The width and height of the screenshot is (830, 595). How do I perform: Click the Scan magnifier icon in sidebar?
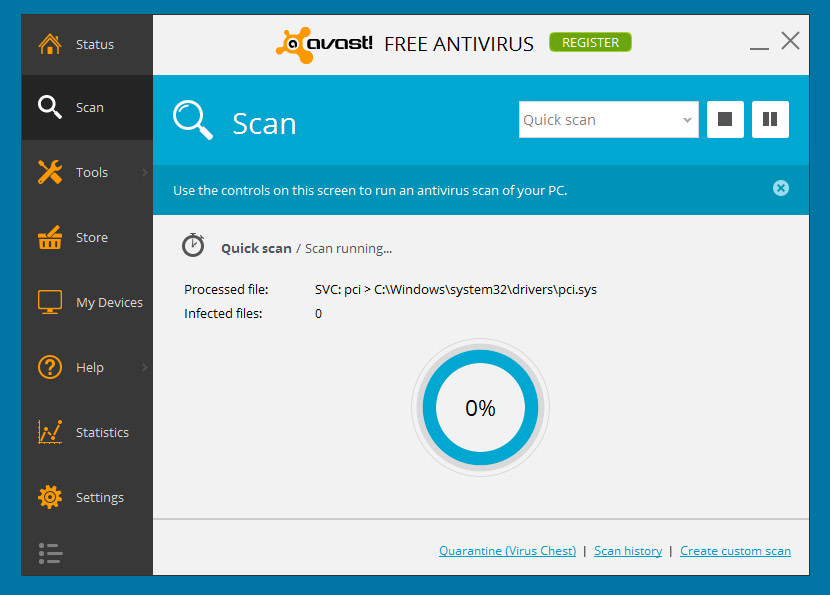(x=50, y=107)
